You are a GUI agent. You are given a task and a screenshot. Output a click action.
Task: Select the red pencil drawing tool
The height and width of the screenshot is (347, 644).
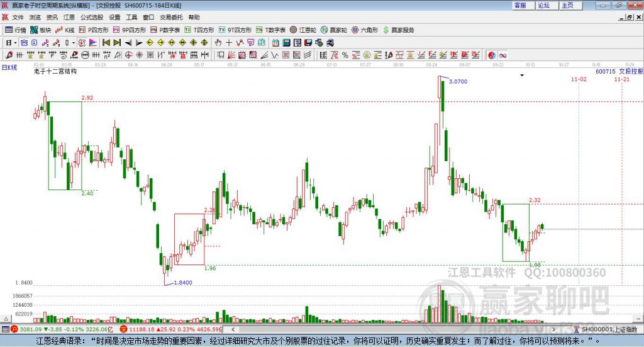pos(9,55)
